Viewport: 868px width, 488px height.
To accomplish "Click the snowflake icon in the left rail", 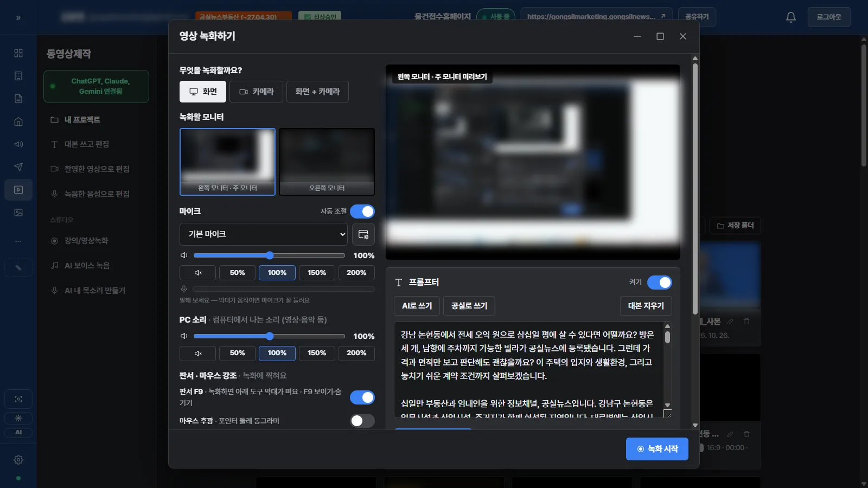I will [18, 418].
